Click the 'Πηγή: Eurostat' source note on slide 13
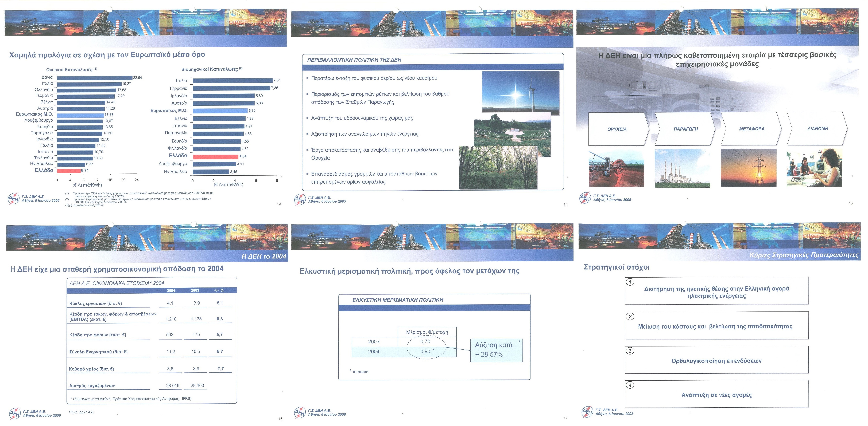Screen dimensions: 868x426 (x=84, y=205)
